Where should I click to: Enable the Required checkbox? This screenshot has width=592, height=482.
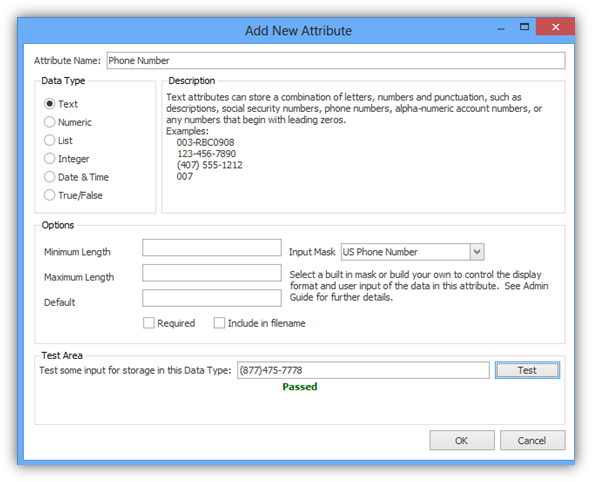(149, 323)
